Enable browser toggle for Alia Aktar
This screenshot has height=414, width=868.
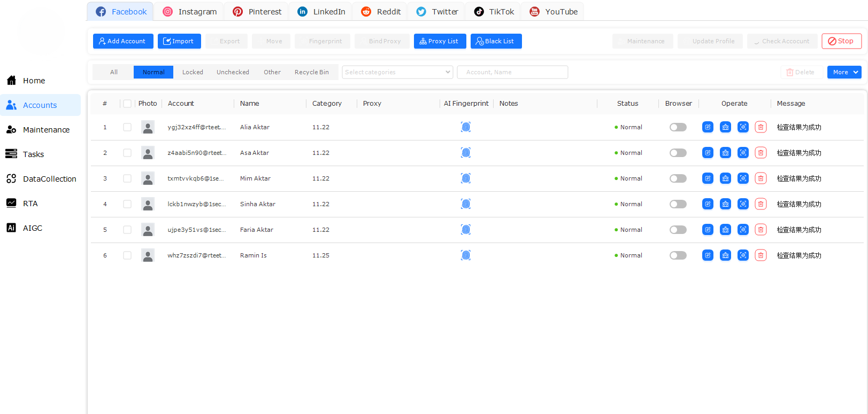pos(678,127)
